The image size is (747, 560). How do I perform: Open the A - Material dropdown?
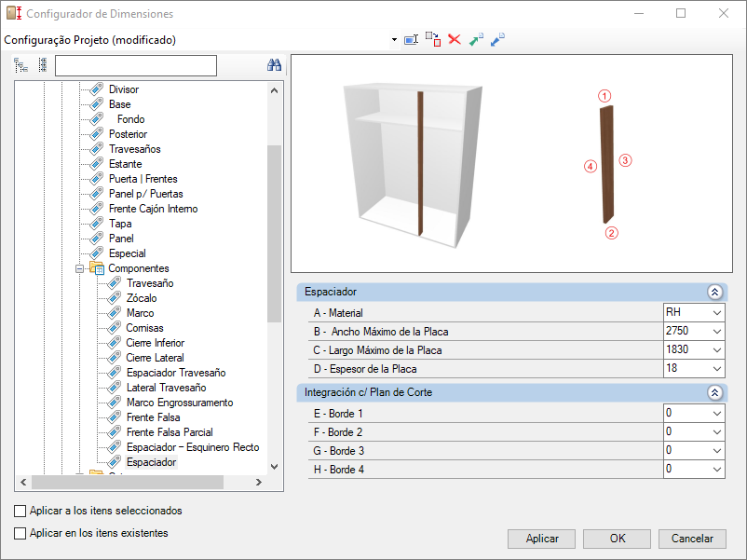[716, 313]
